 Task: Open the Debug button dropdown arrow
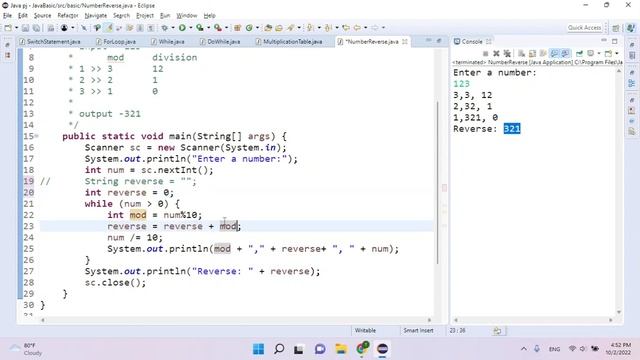[173, 28]
